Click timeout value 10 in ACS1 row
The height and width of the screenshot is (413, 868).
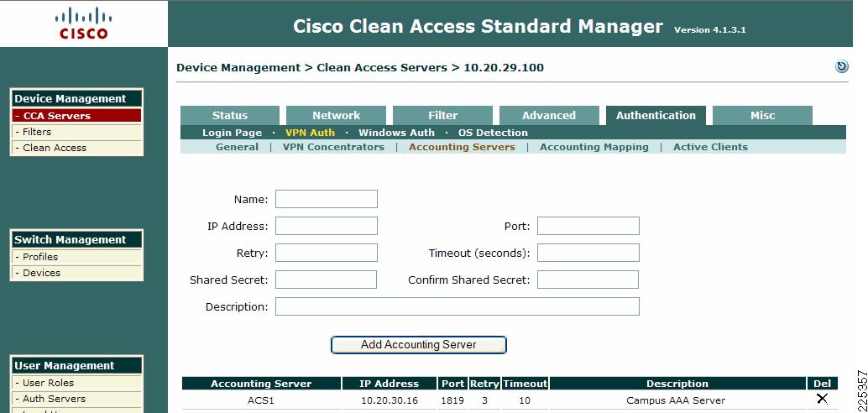pos(525,400)
